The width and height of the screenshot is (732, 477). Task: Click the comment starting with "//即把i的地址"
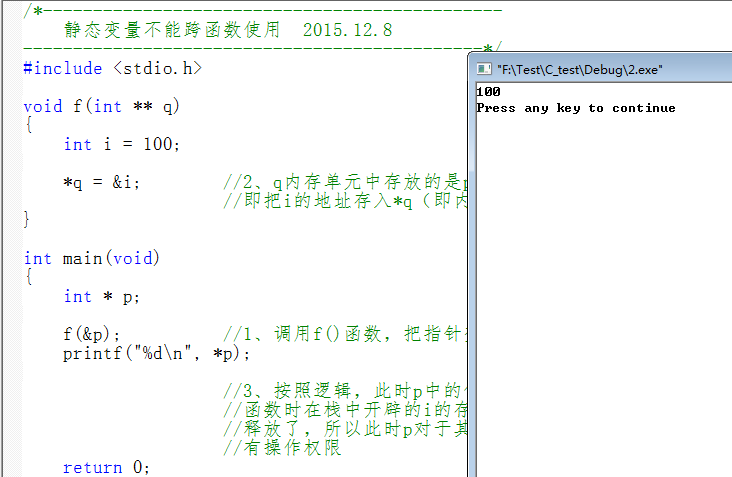click(x=345, y=201)
